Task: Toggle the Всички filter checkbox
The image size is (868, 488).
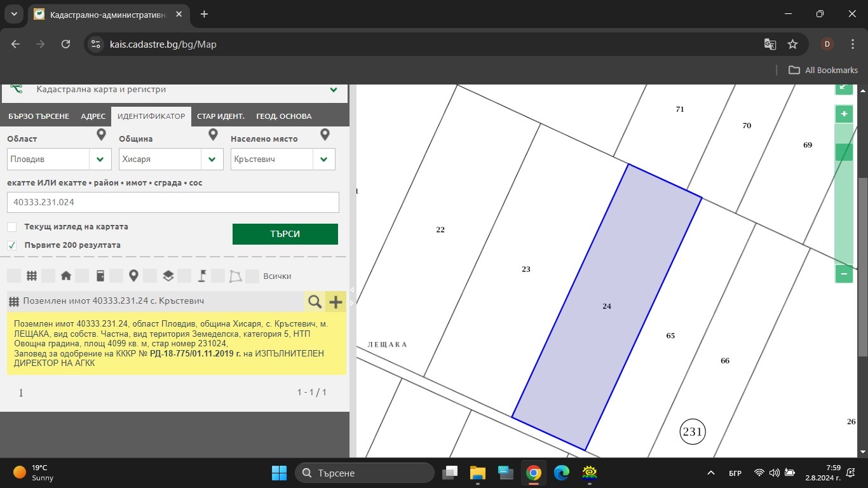Action: [x=252, y=276]
